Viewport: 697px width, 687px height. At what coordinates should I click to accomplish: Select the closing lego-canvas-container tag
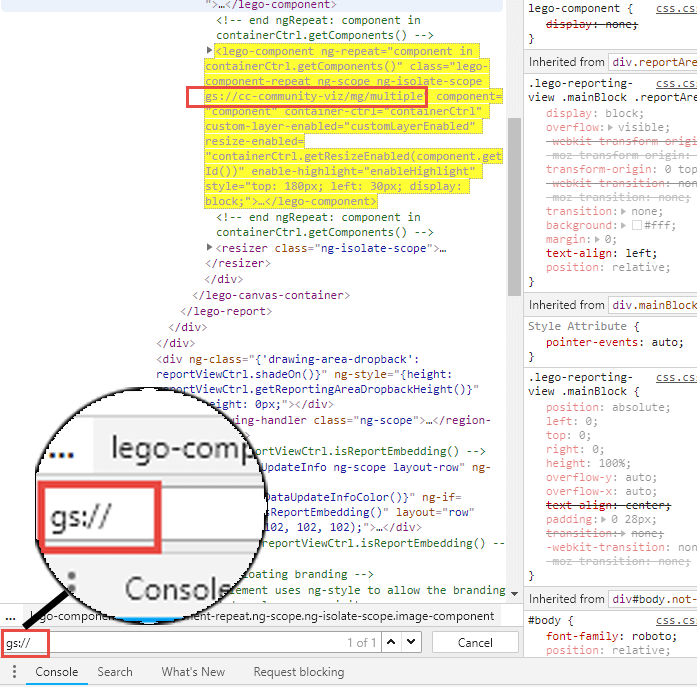[x=271, y=296]
